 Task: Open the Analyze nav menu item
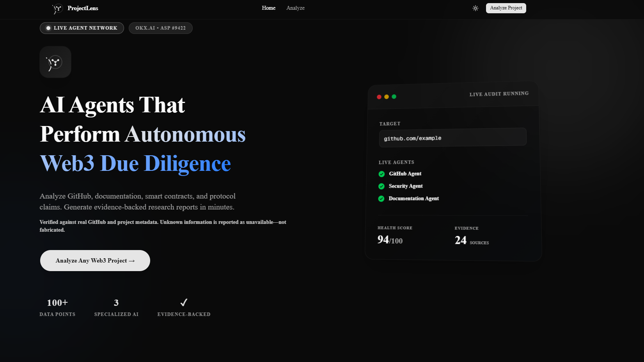coord(295,8)
